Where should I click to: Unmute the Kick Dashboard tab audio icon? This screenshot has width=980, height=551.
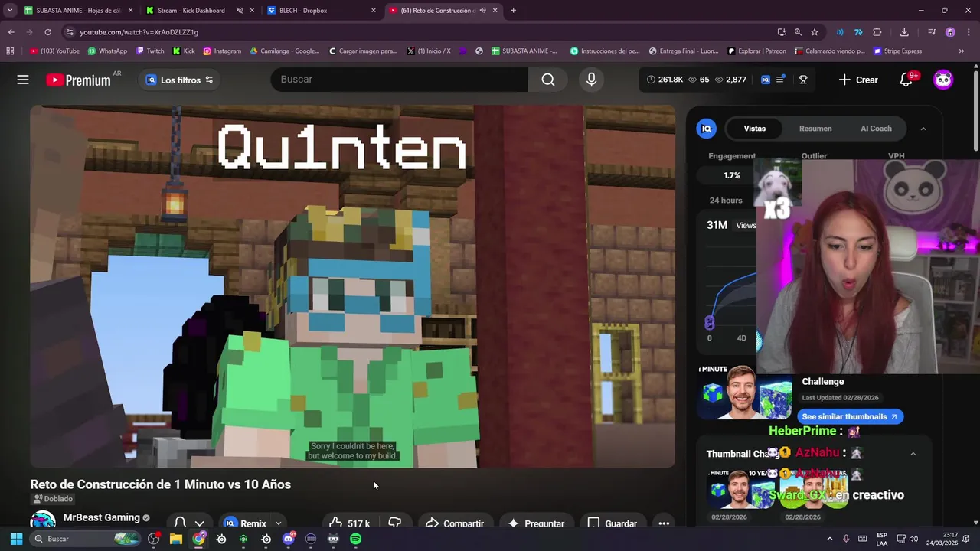240,11
